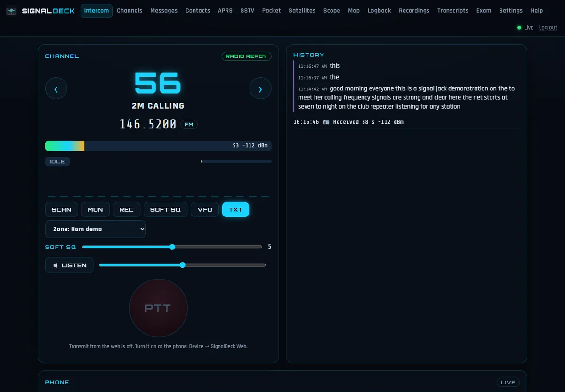Click the SOFT SQ value 5
The image size is (565, 392).
[270, 247]
